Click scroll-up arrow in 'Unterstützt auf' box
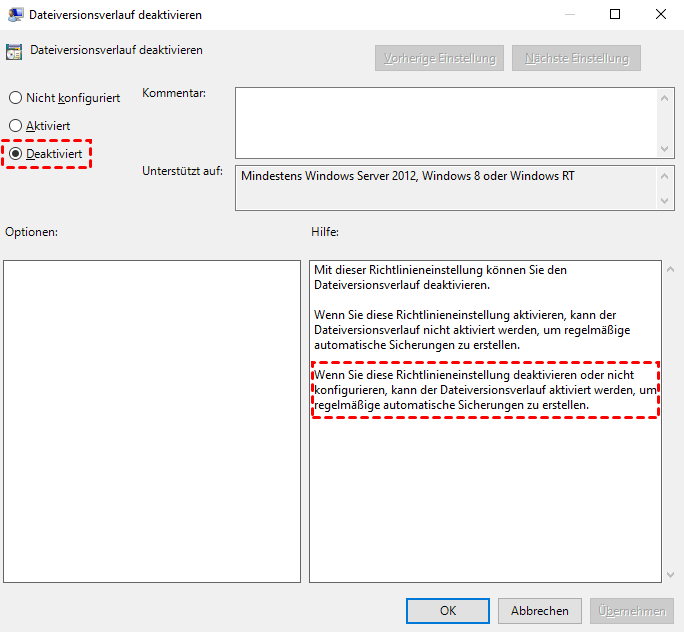The image size is (684, 632). pyautogui.click(x=666, y=175)
